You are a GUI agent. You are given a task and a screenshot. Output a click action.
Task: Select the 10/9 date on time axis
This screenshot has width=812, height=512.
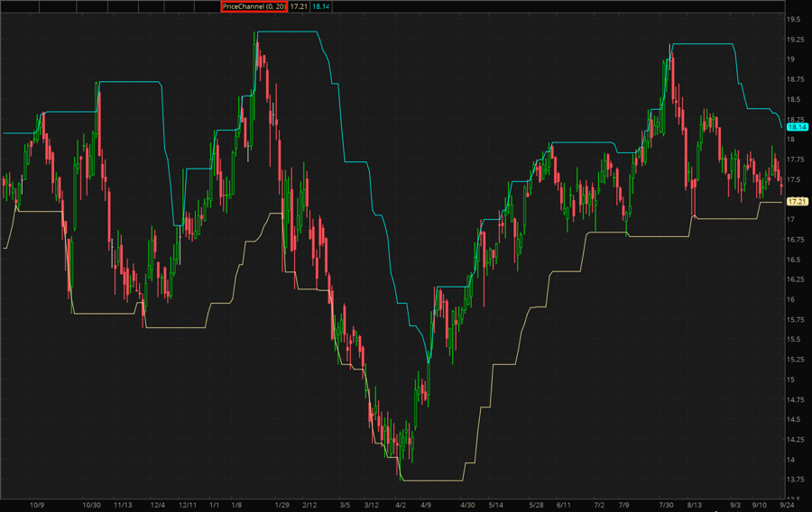pos(37,505)
